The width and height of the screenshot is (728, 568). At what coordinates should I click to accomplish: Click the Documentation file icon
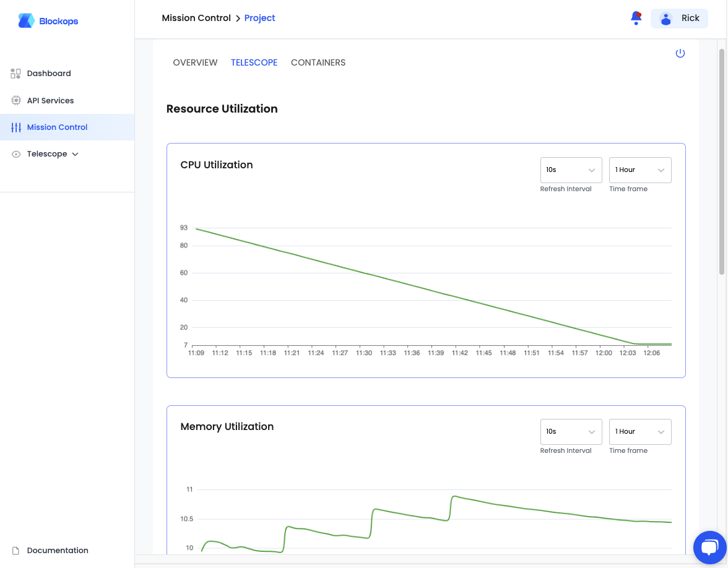(x=16, y=551)
